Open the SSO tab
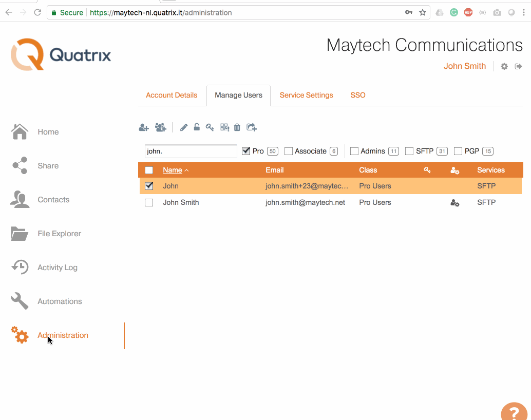The height and width of the screenshot is (420, 531). [358, 95]
